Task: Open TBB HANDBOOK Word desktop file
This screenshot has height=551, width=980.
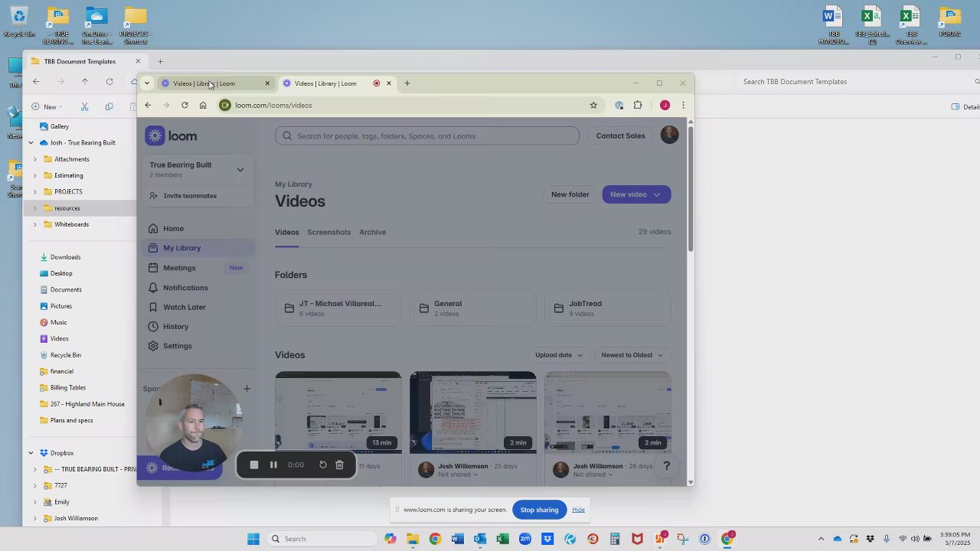Action: (833, 25)
